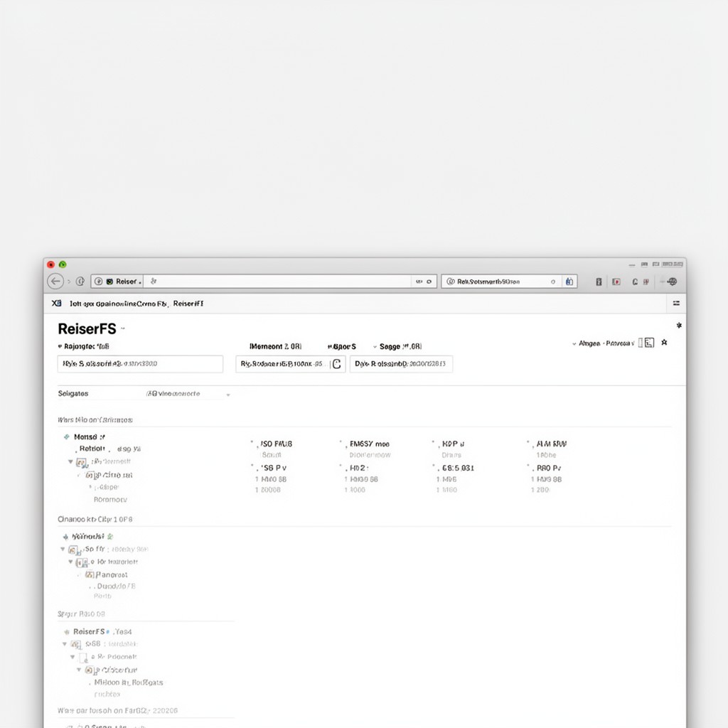
Task: Click the circular info icon beside the back arrow
Action: (80, 282)
